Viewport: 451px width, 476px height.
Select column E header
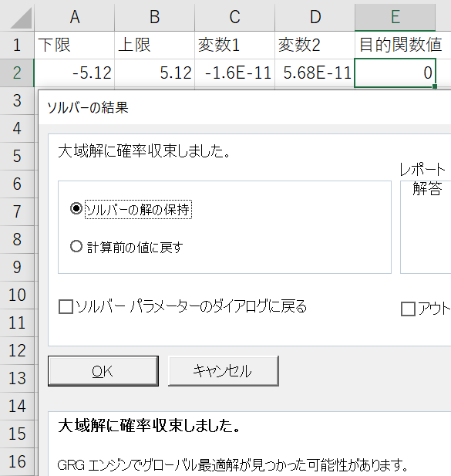tap(395, 17)
